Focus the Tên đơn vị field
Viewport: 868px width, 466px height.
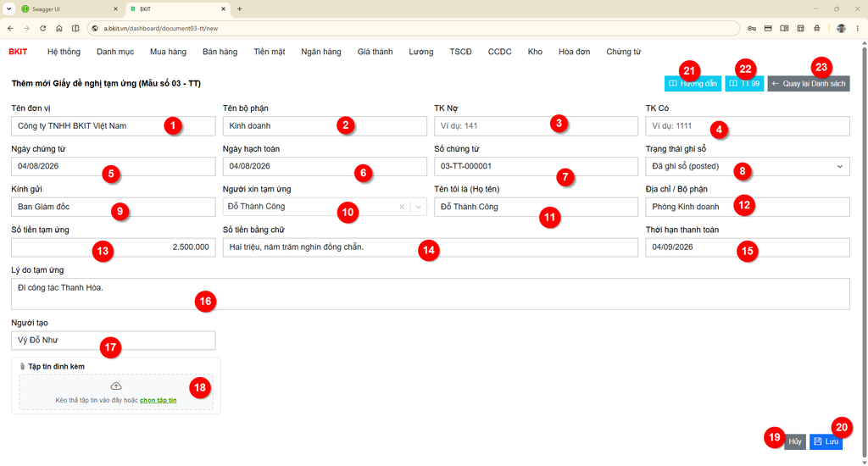(114, 125)
